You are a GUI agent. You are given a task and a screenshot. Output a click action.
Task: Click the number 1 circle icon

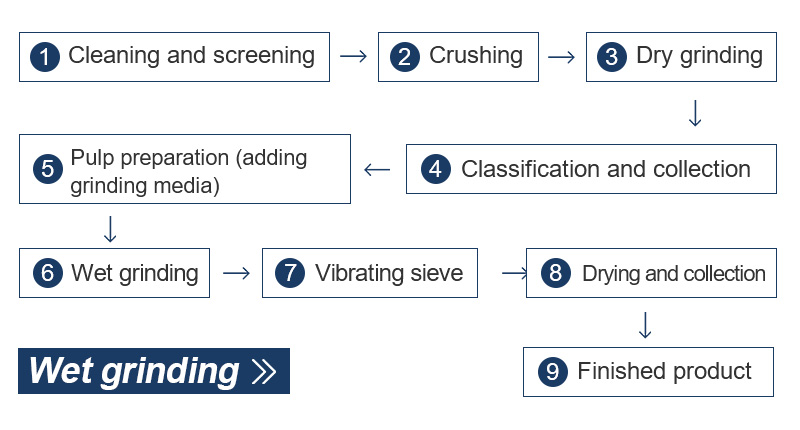(x=44, y=57)
